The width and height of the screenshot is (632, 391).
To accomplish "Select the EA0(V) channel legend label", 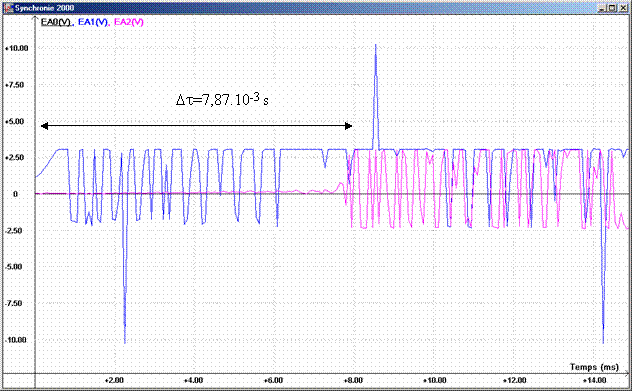I will pyautogui.click(x=56, y=22).
